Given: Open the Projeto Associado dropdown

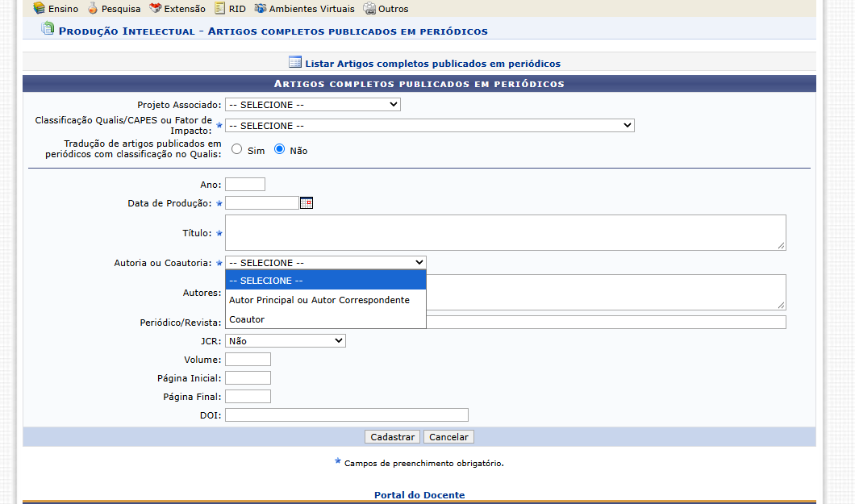Looking at the screenshot, I should point(313,105).
